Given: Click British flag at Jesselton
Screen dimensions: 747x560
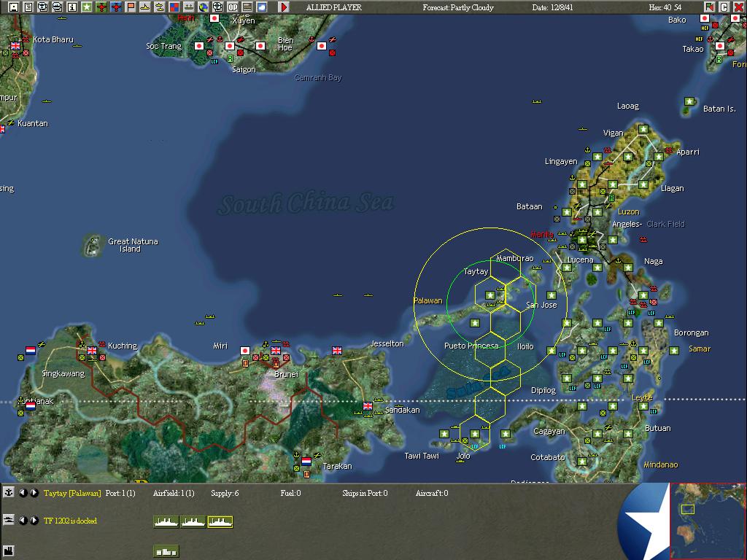Looking at the screenshot, I should pos(337,351).
